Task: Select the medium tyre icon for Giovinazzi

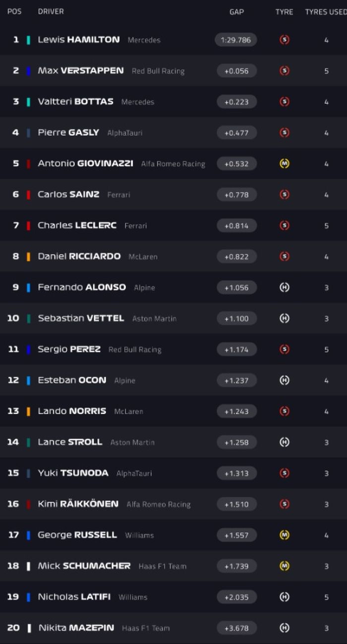Action: coord(284,163)
